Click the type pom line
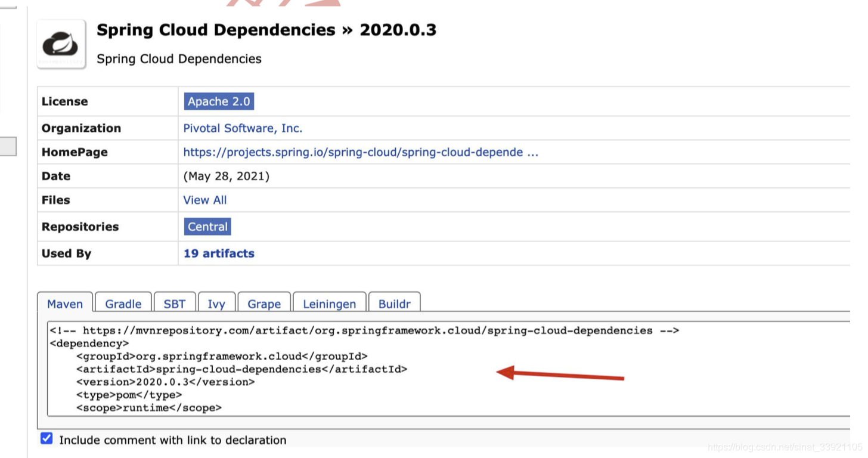The image size is (868, 458). coord(129,395)
